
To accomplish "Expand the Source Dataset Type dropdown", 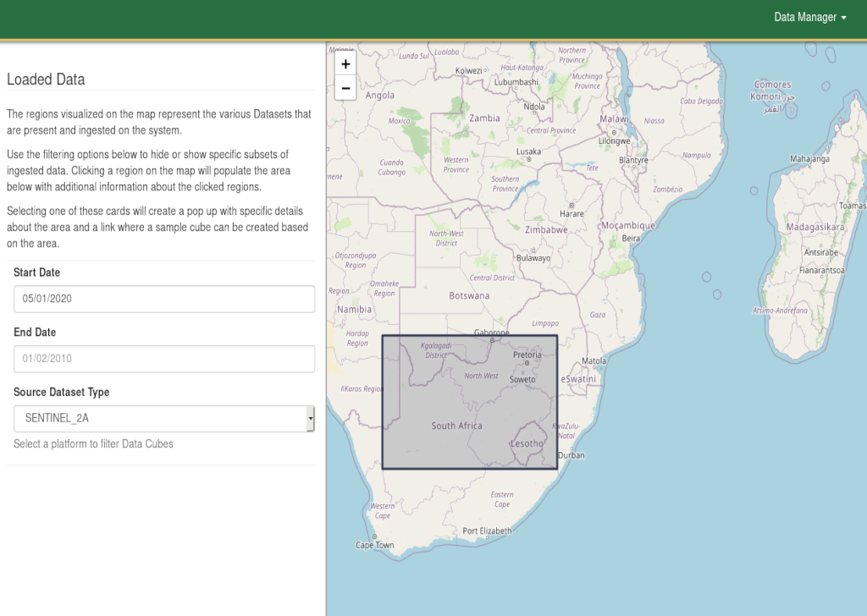I will (x=164, y=418).
